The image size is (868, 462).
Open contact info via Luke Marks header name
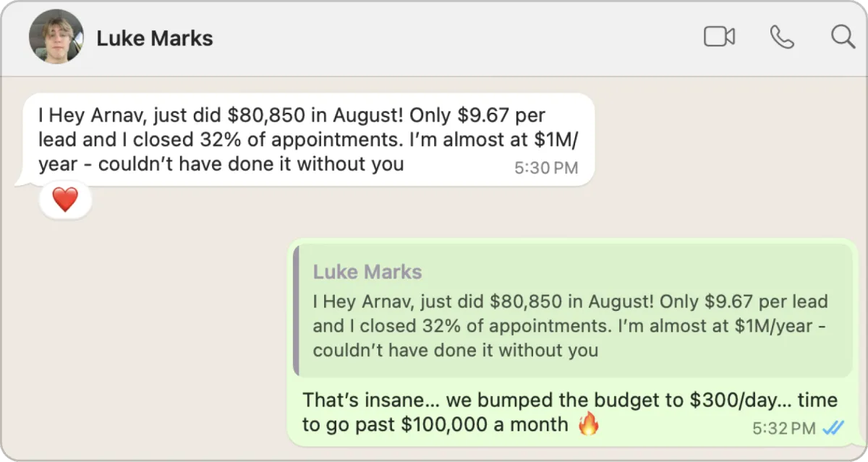155,38
